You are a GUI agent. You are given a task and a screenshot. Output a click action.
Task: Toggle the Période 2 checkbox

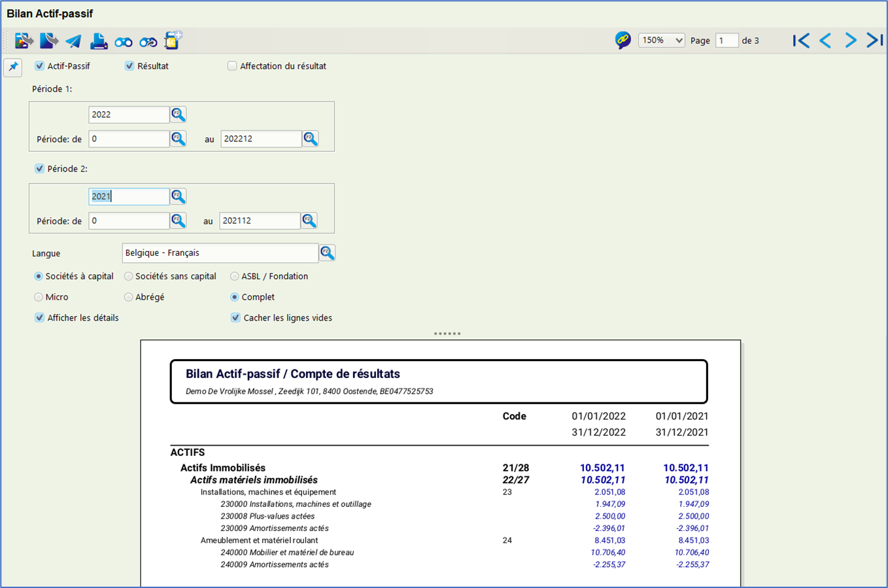pyautogui.click(x=40, y=169)
